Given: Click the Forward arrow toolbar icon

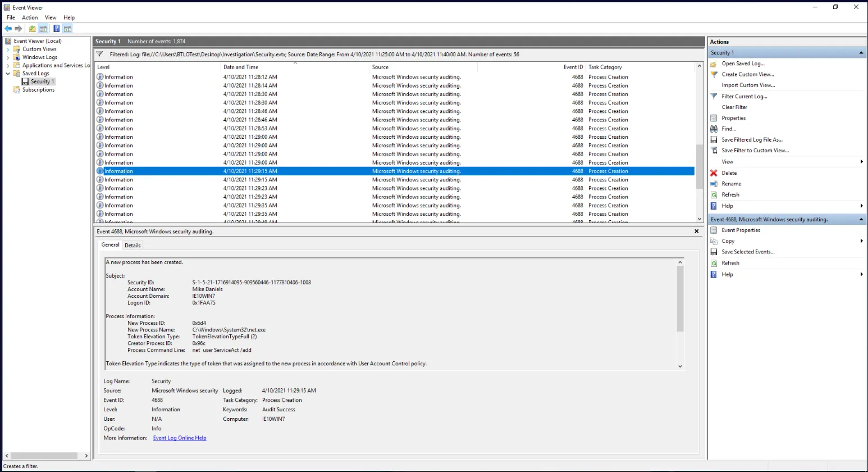Looking at the screenshot, I should (x=19, y=29).
